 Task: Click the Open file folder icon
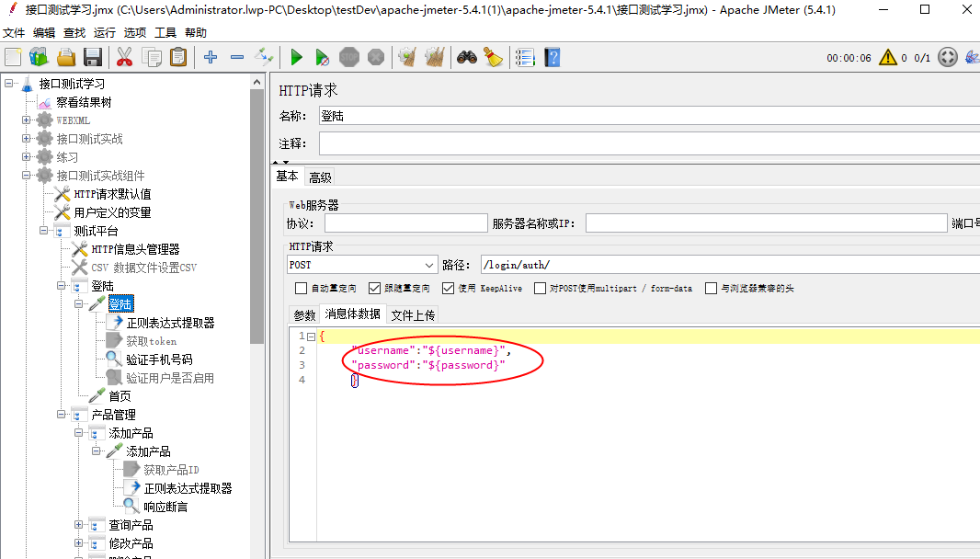[x=65, y=58]
